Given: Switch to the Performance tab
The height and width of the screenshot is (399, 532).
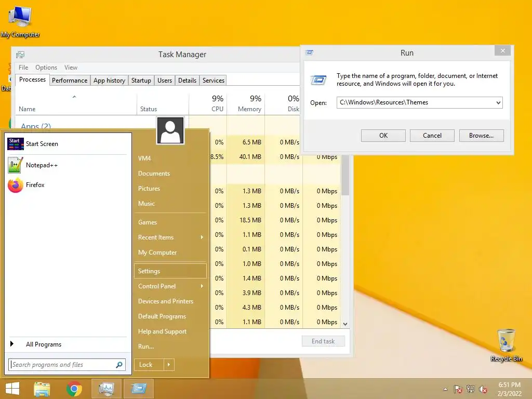Looking at the screenshot, I should pyautogui.click(x=70, y=81).
